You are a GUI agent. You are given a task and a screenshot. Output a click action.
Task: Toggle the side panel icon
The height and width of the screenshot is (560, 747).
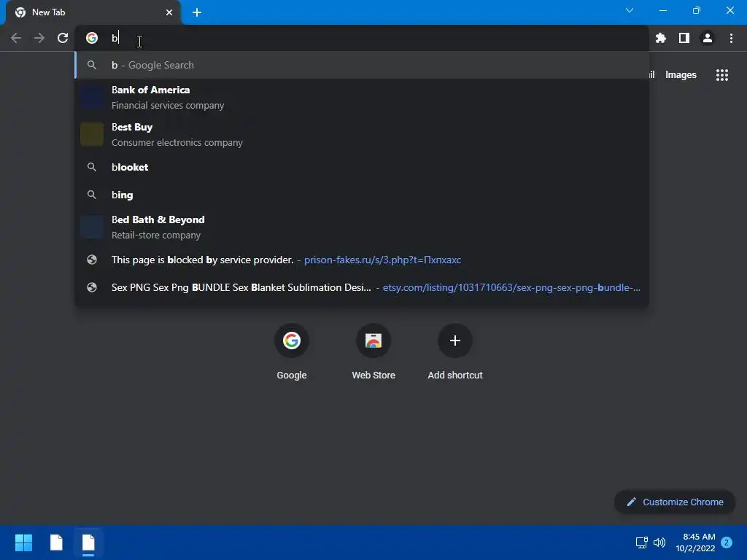684,38
